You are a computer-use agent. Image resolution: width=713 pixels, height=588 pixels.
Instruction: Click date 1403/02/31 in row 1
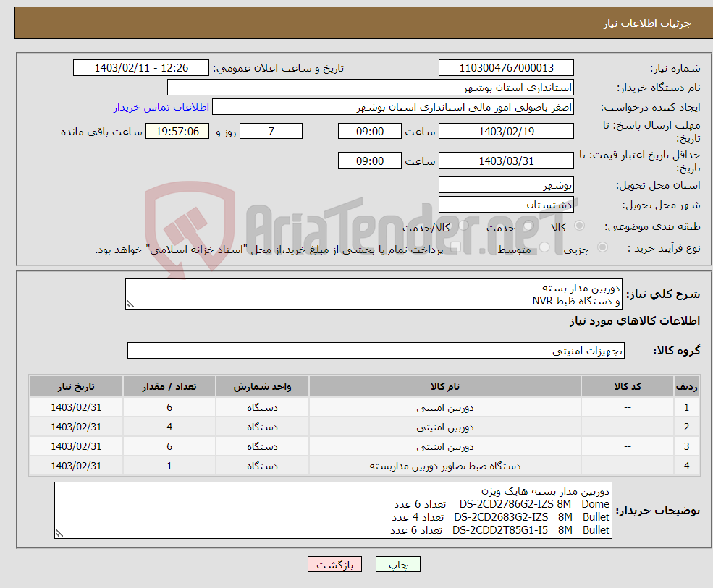76,408
